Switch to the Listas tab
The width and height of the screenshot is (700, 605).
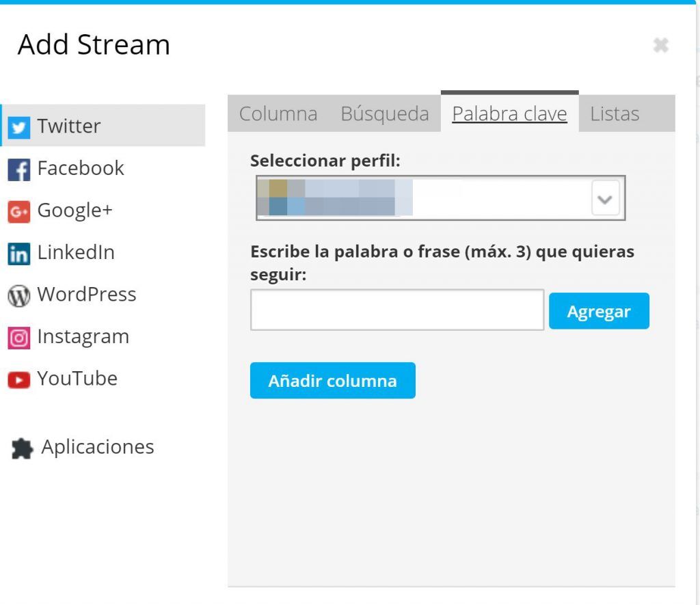(615, 113)
